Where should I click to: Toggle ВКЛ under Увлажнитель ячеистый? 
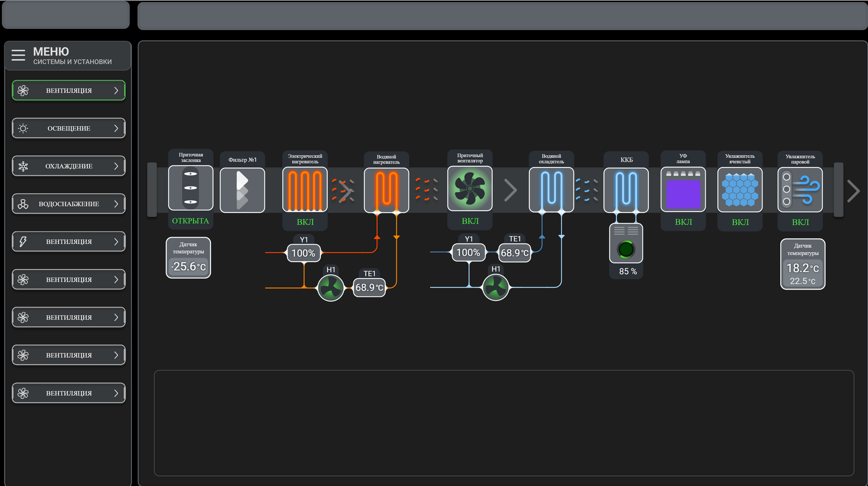tap(740, 222)
